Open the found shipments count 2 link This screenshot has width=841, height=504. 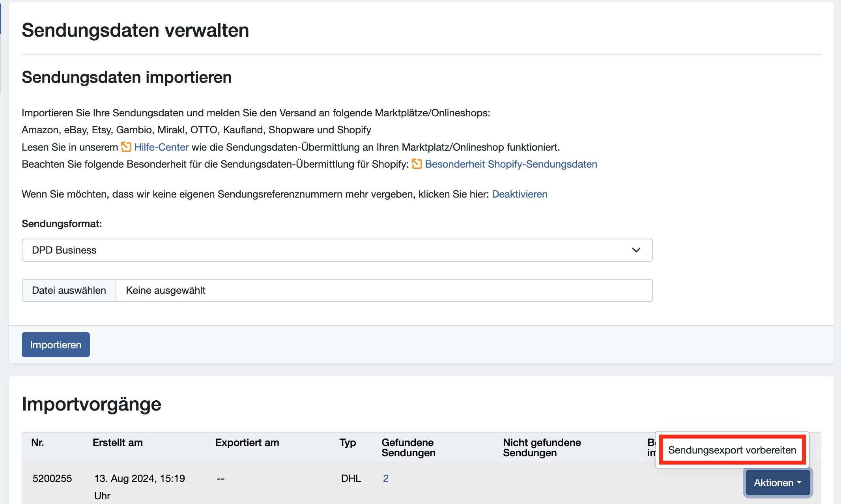[385, 478]
